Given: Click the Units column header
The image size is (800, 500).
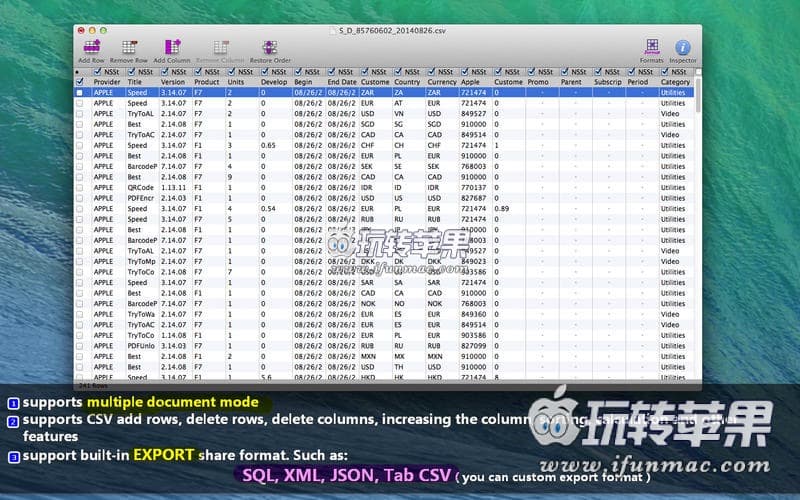Looking at the screenshot, I should pyautogui.click(x=236, y=82).
